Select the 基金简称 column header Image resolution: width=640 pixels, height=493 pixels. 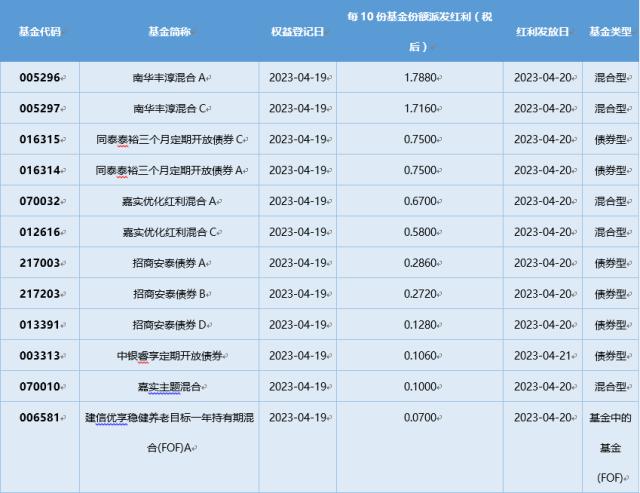click(169, 31)
